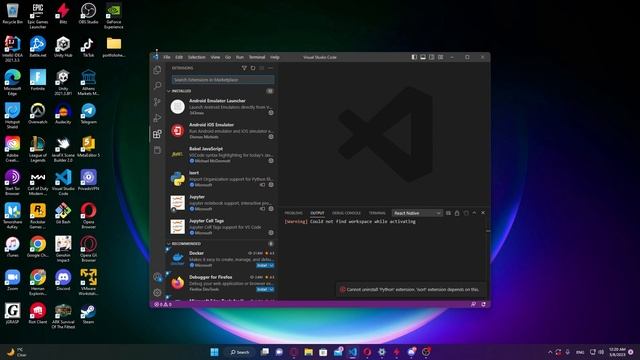This screenshot has width=640, height=360.
Task: Click the feedback icon in status bar
Action: 473,304
